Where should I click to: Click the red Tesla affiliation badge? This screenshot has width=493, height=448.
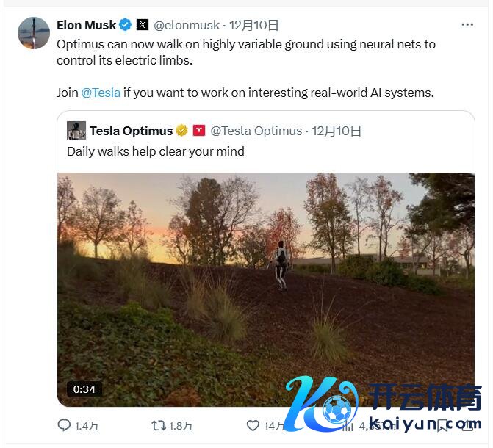tap(198, 131)
